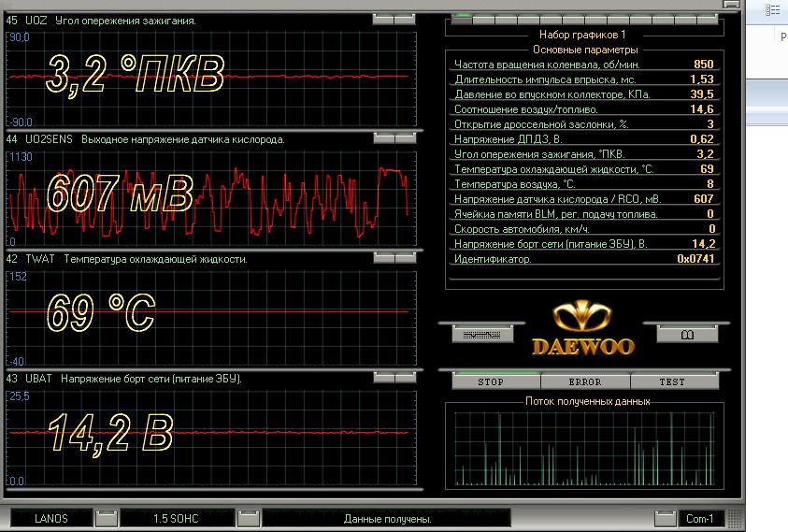788x532 pixels.
Task: Select the first graph set tab with green indicator
Action: pos(462,18)
